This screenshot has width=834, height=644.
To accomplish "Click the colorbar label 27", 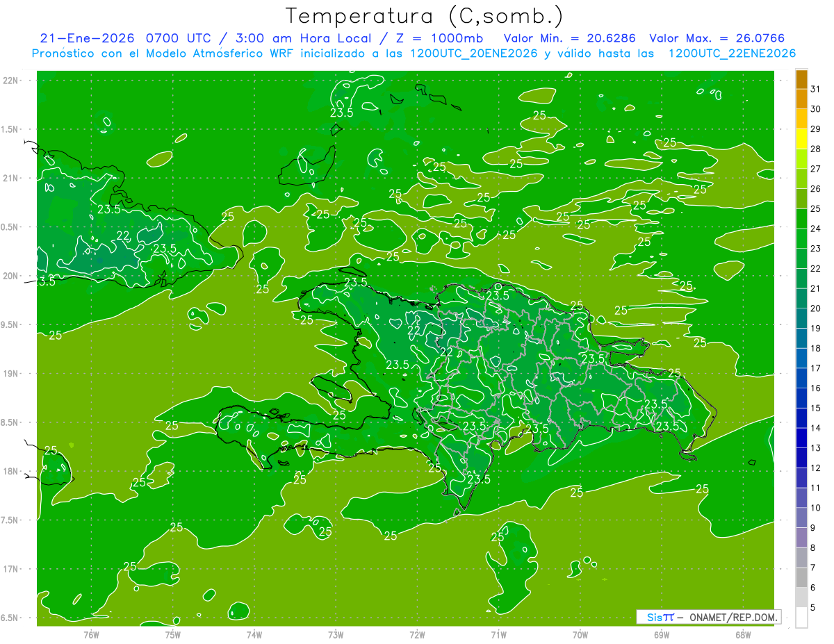I will 816,169.
